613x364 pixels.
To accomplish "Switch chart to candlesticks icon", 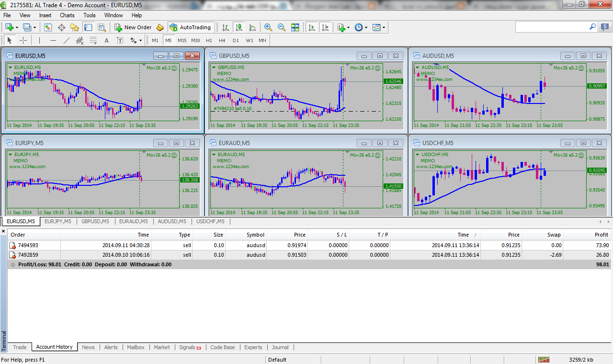I will click(x=238, y=27).
